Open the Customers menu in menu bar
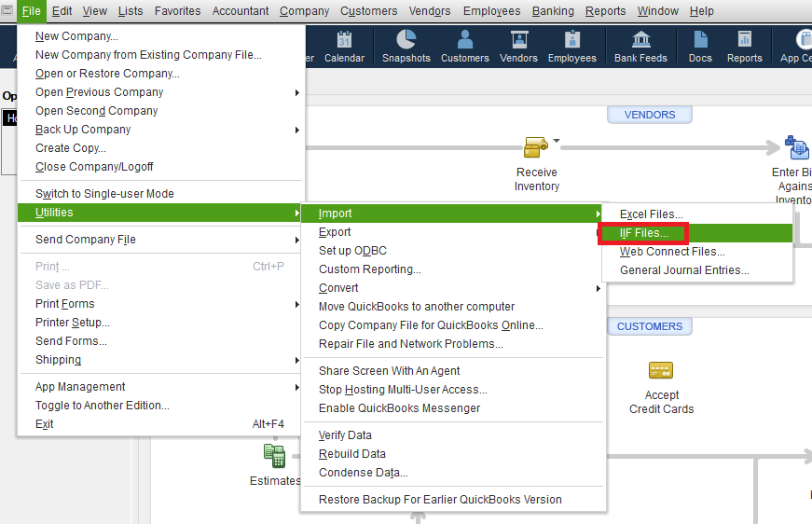The width and height of the screenshot is (812, 524). click(369, 11)
